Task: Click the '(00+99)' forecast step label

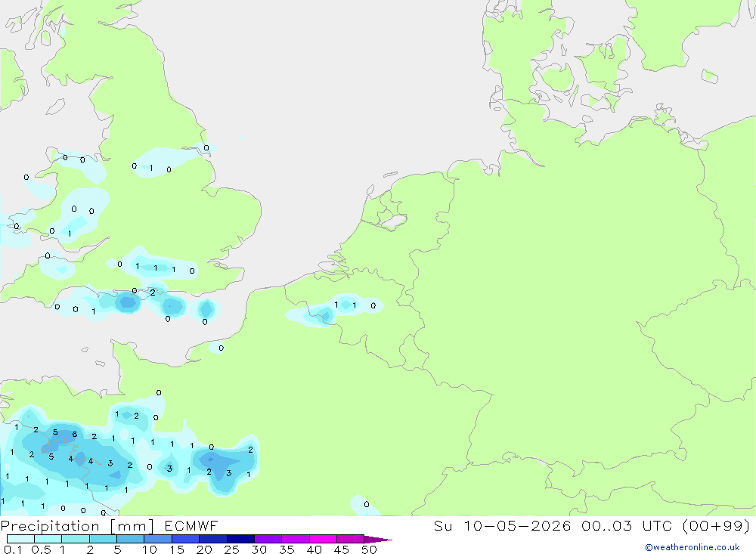Action: [x=716, y=526]
